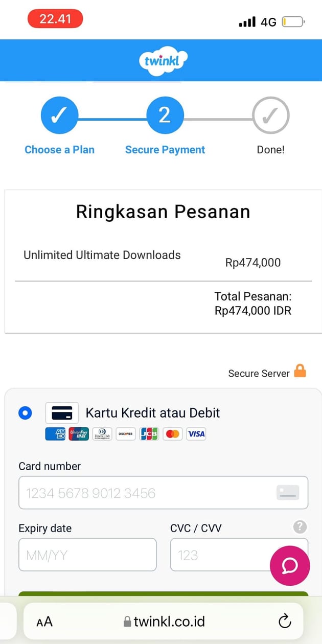Image resolution: width=322 pixels, height=644 pixels.
Task: Tap the UnionPay card logo
Action: [x=79, y=434]
